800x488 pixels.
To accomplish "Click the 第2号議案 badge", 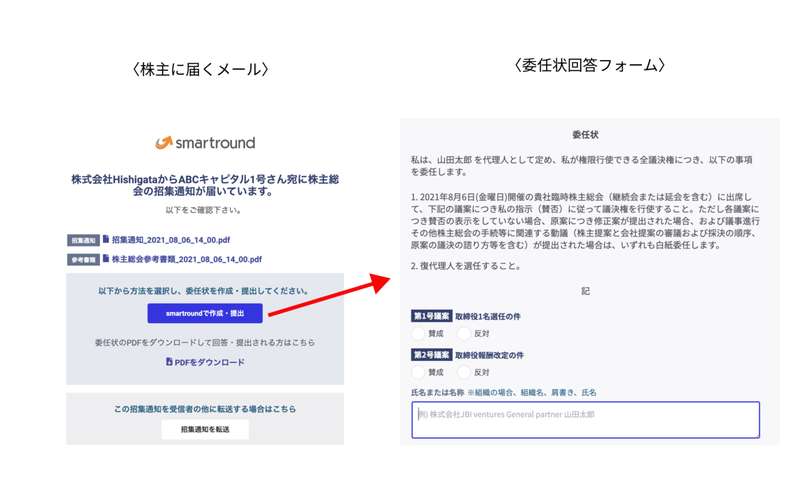I will [x=431, y=355].
